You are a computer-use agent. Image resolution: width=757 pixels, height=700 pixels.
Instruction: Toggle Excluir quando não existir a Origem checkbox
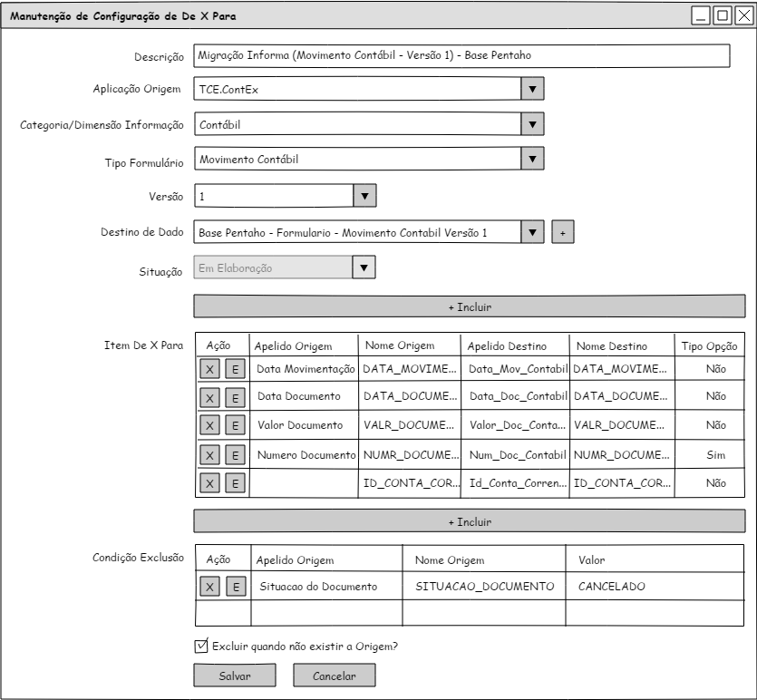tap(201, 647)
